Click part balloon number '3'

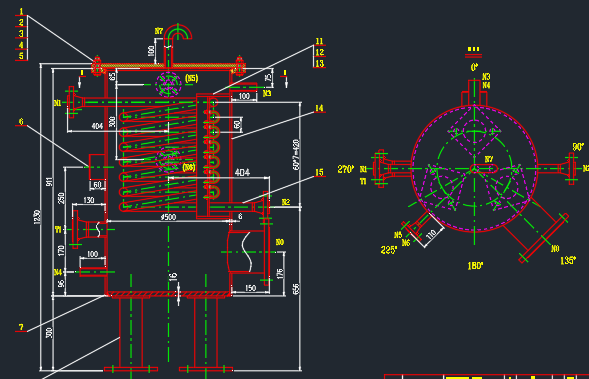[21, 34]
